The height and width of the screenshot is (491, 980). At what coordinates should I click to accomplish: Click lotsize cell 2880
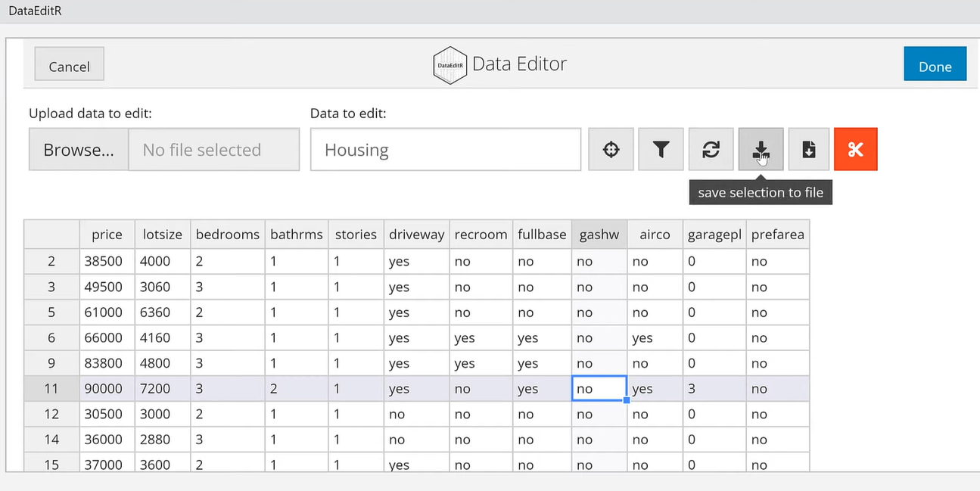(x=163, y=439)
